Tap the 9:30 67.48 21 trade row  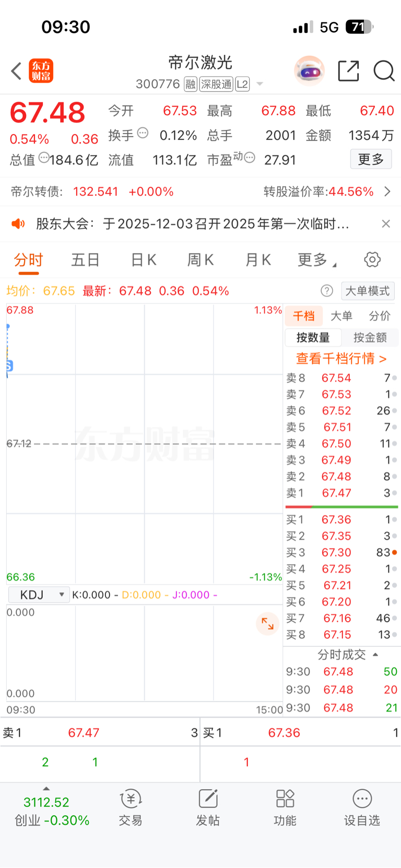(341, 708)
